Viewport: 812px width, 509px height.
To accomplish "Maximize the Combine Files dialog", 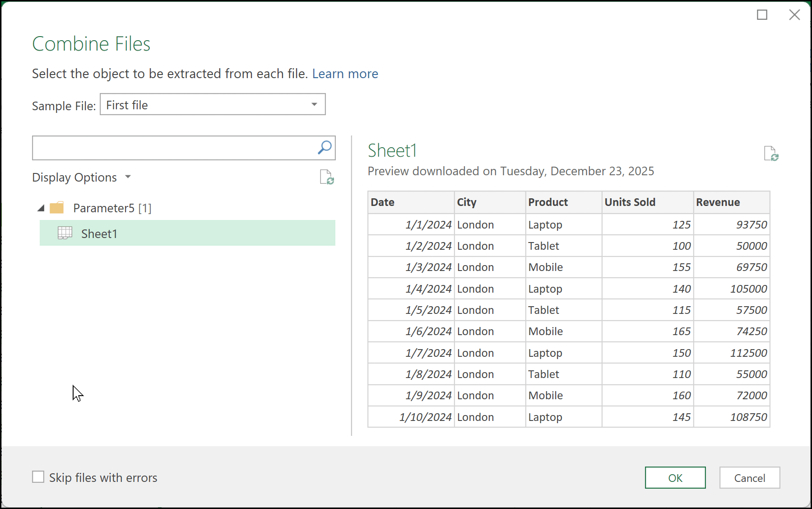I will [x=762, y=15].
